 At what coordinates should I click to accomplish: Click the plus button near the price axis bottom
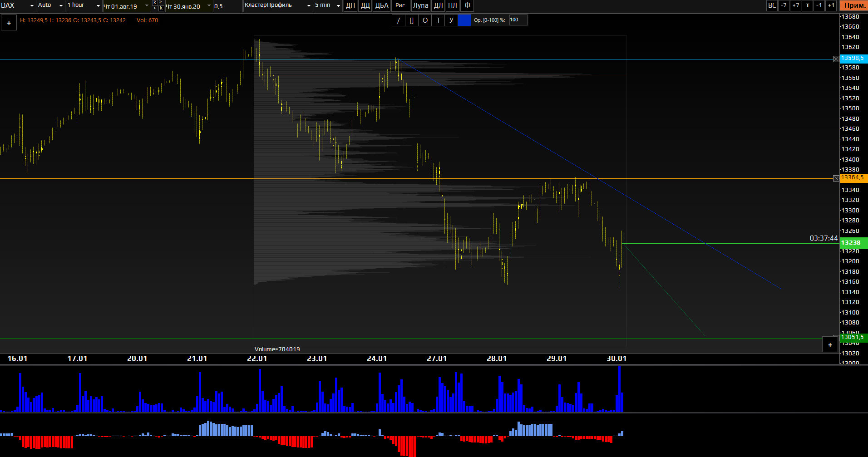(830, 344)
